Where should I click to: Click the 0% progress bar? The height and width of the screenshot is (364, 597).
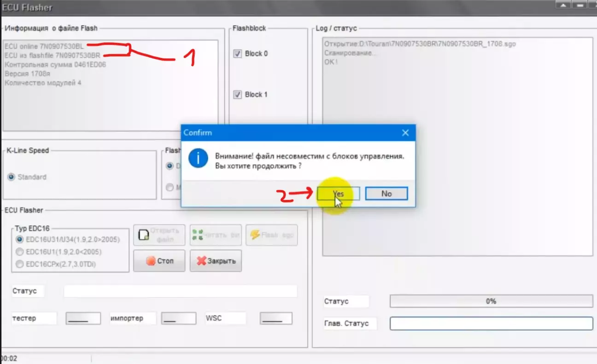coord(491,301)
